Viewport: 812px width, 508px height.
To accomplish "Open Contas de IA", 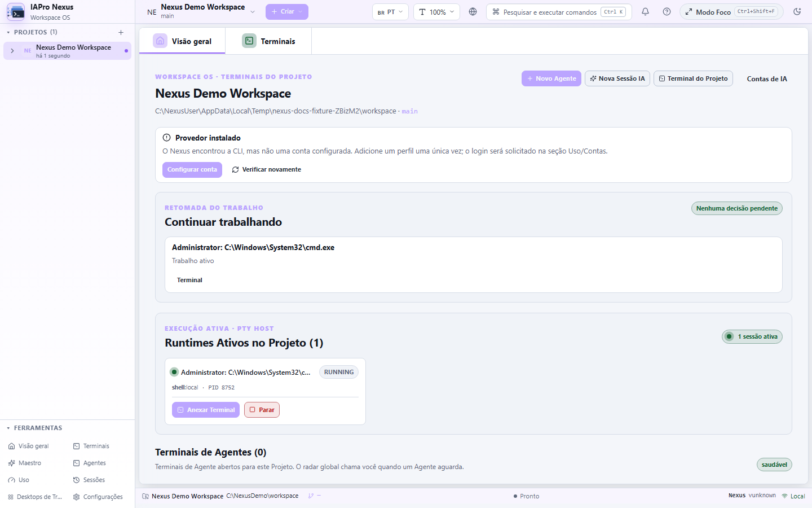I will [767, 79].
